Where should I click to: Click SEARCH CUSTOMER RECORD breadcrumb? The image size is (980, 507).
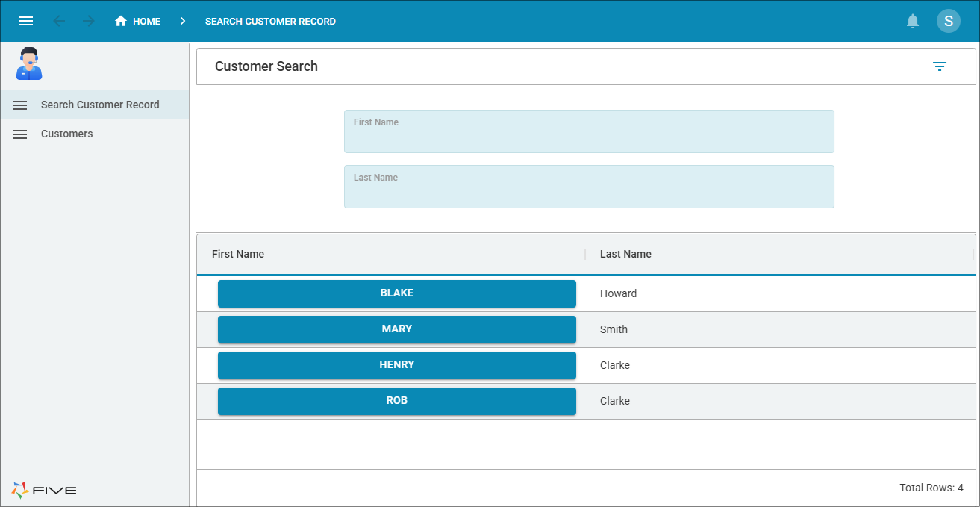[x=270, y=22]
